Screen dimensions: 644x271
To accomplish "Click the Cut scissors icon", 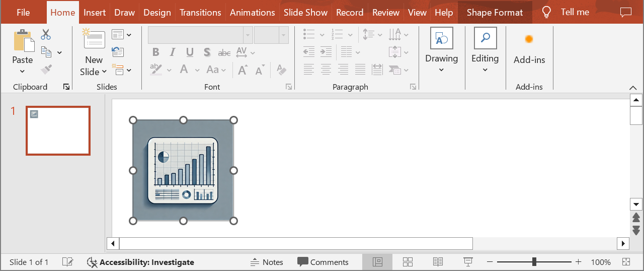I will point(46,34).
